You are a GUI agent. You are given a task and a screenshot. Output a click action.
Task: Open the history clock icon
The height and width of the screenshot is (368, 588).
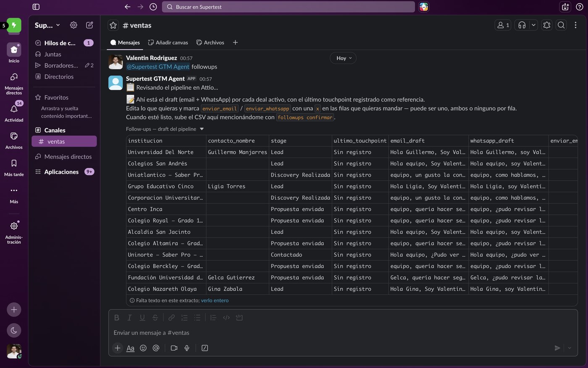(153, 7)
